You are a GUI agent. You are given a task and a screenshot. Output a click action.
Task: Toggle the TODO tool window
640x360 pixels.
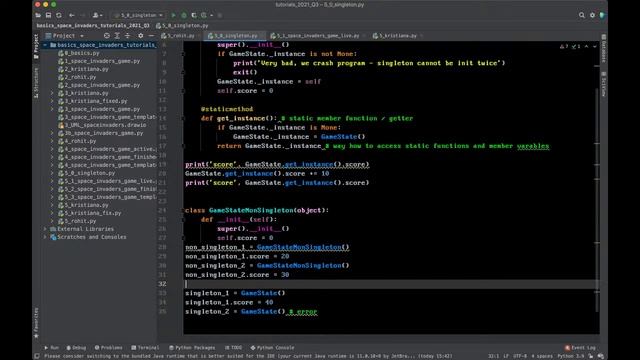(x=233, y=348)
